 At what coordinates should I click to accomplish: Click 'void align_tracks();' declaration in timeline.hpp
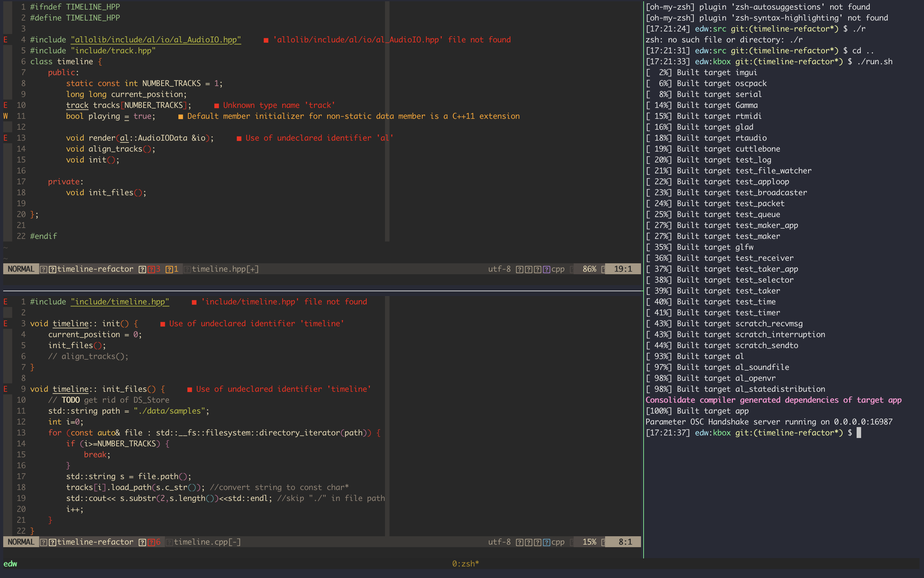(x=111, y=149)
